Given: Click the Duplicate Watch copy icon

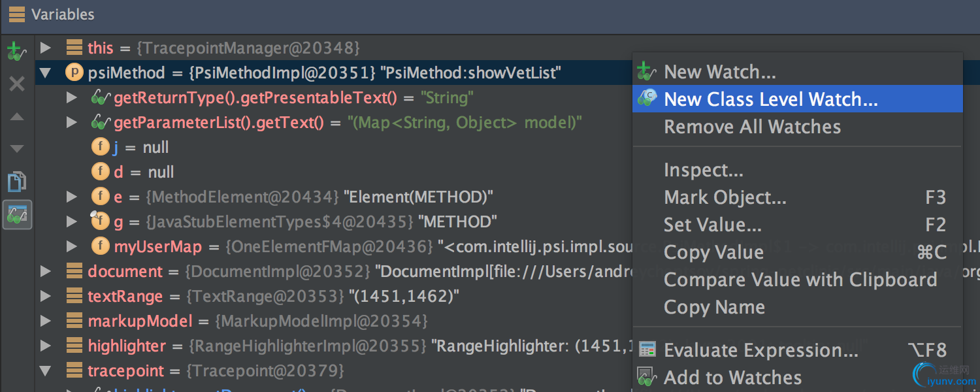Looking at the screenshot, I should [x=16, y=182].
